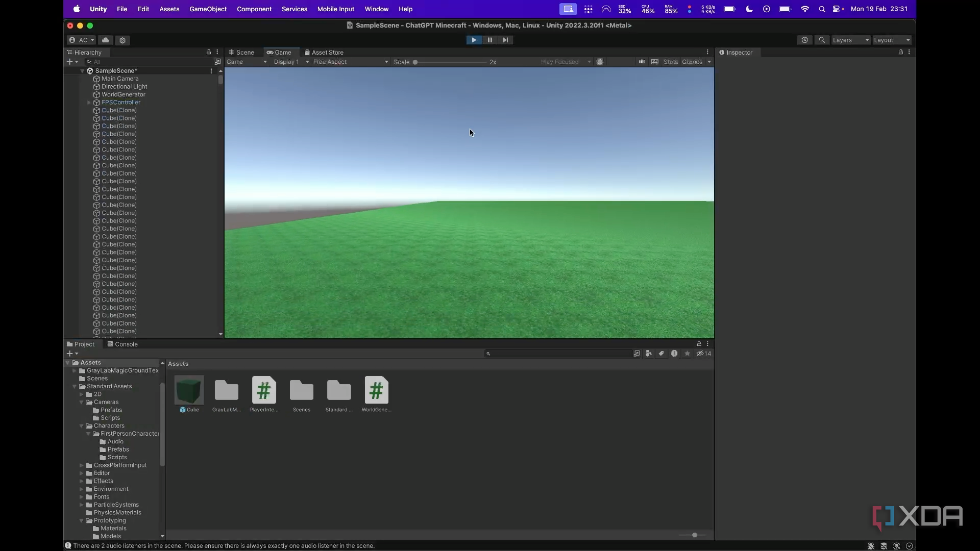This screenshot has height=551, width=980.
Task: Select the Cube prefab asset
Action: pyautogui.click(x=189, y=394)
